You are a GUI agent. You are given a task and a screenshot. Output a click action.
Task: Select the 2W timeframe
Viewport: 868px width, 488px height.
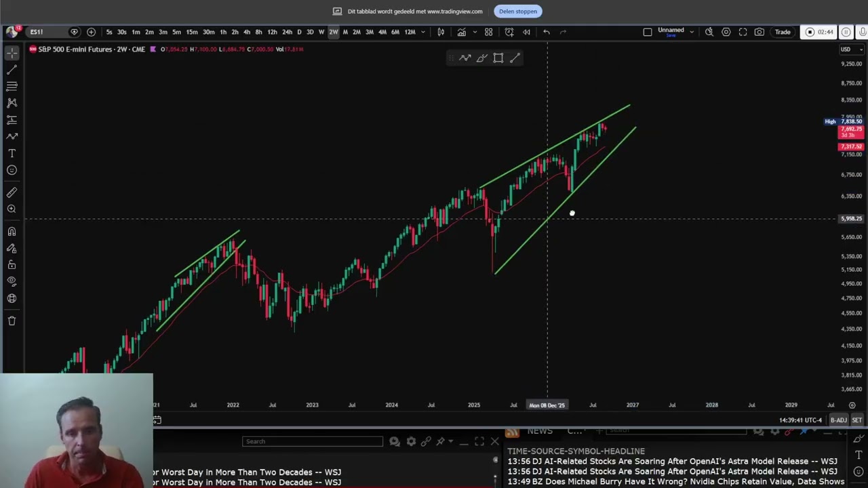click(x=334, y=32)
